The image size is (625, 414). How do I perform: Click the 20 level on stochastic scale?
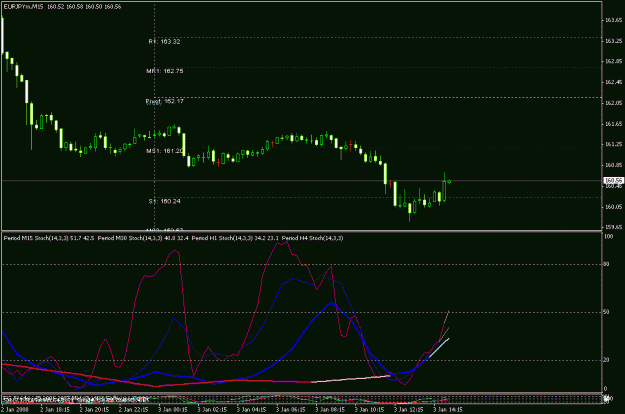click(606, 360)
